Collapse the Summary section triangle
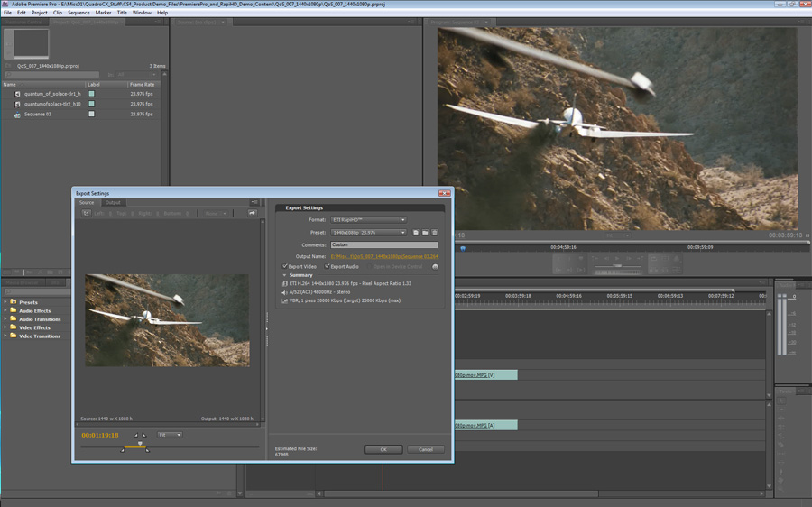 [285, 275]
